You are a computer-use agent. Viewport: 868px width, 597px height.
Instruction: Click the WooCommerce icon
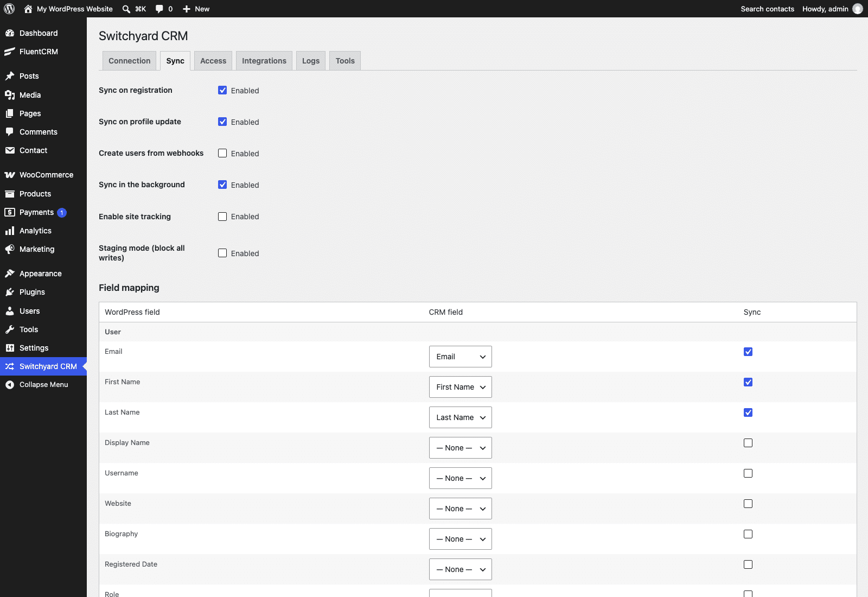[x=10, y=175]
